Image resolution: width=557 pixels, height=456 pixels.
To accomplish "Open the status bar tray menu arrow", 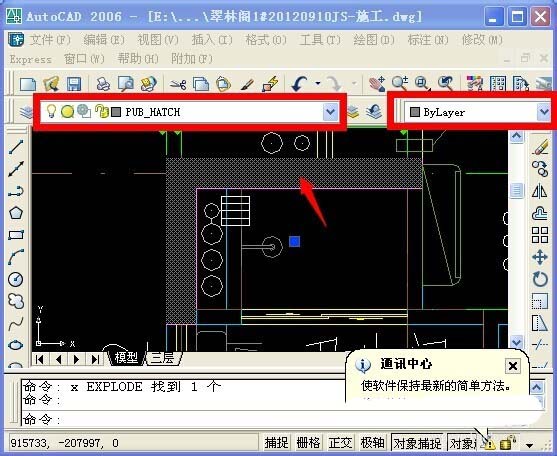I will tap(529, 445).
